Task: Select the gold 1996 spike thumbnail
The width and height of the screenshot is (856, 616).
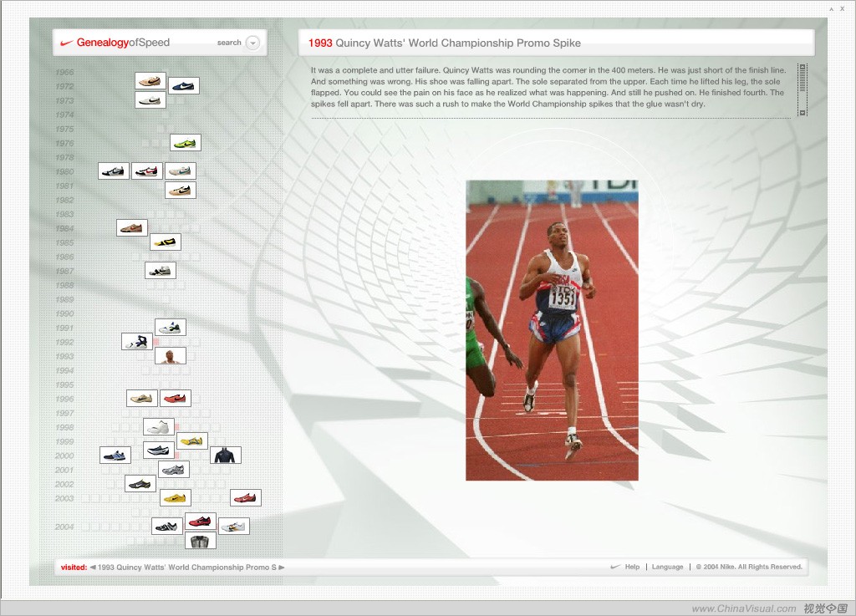Action: [142, 399]
